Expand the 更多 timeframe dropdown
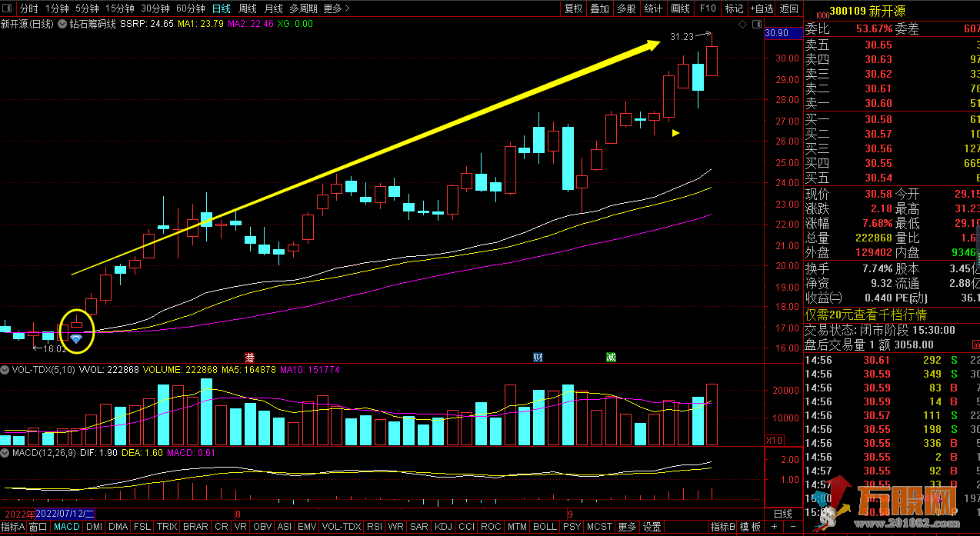 tap(336, 8)
